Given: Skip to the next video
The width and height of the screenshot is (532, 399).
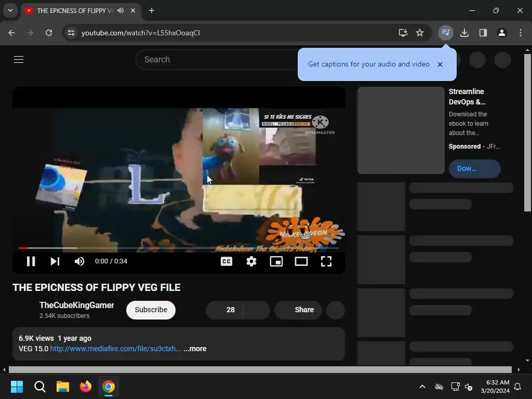Looking at the screenshot, I should pos(55,261).
